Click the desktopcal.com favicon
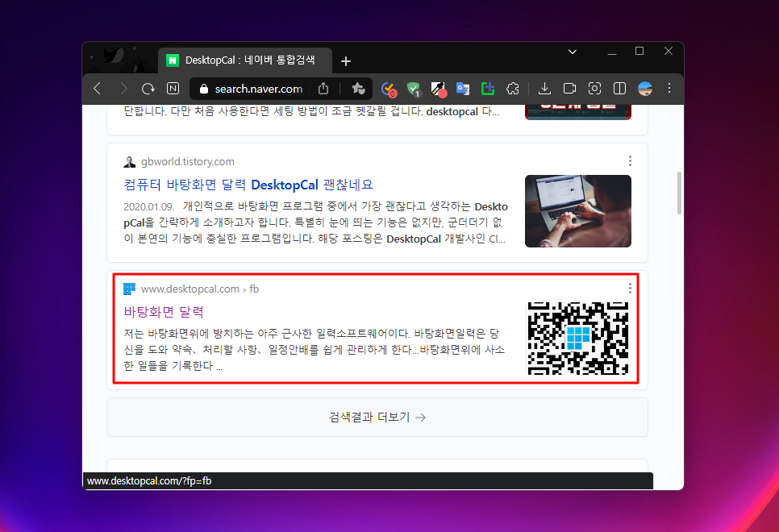This screenshot has width=779, height=532. (x=129, y=289)
